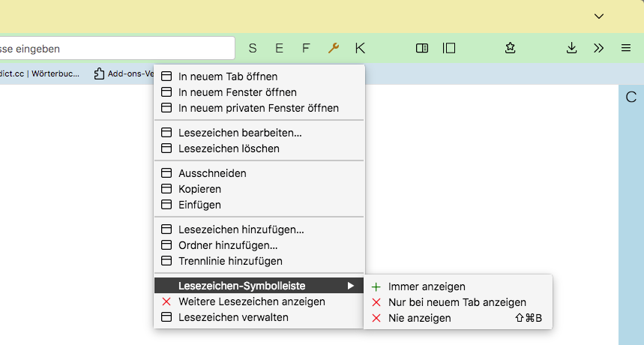
Task: Choose 'Nur bei neuem Tab anzeigen' option
Action: pyautogui.click(x=457, y=302)
